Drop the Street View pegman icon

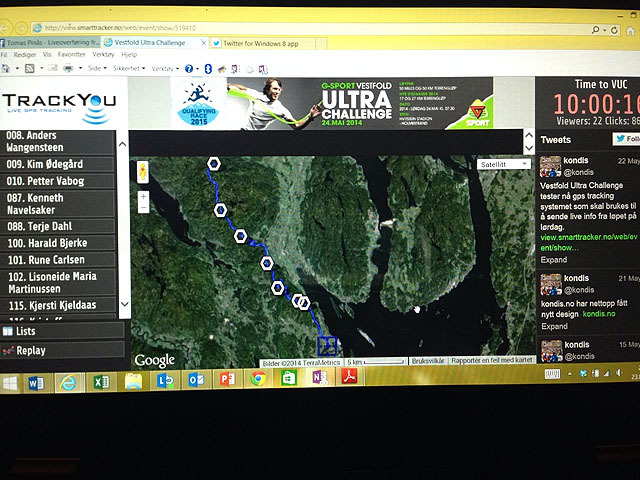pos(142,172)
